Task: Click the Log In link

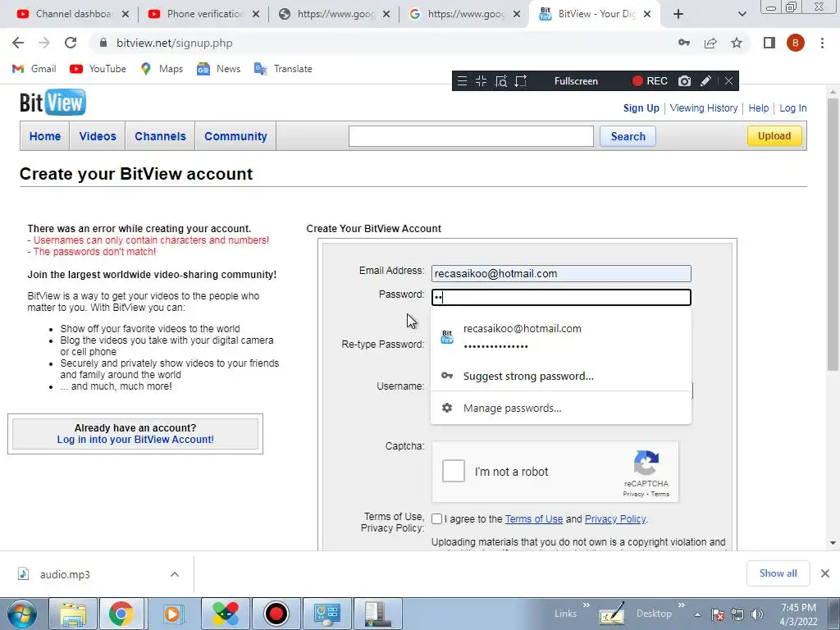Action: (793, 108)
